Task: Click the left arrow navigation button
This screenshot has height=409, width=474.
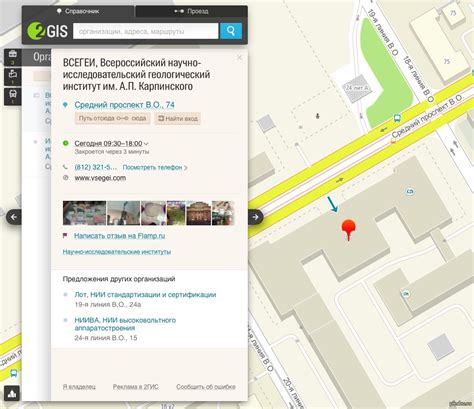Action: click(14, 217)
